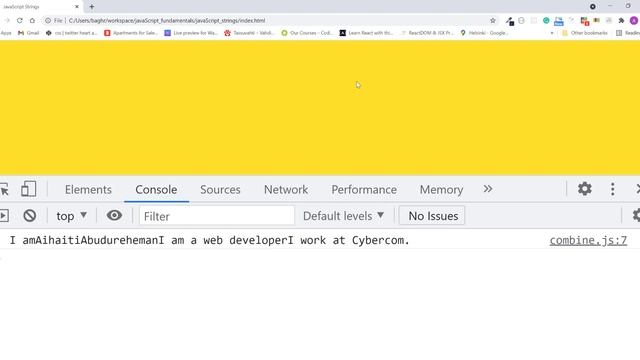Open the Extensions puzzle-piece icon
Viewport: 640px width, 360px height.
621,20
